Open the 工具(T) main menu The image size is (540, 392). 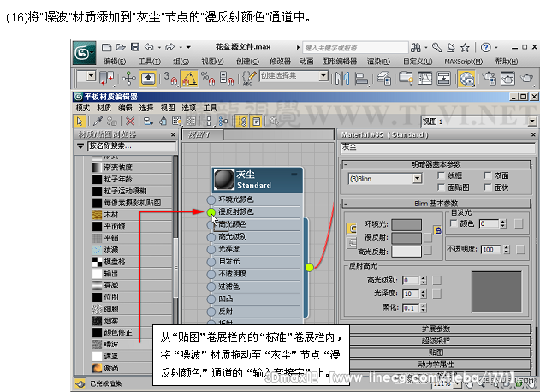click(150, 62)
